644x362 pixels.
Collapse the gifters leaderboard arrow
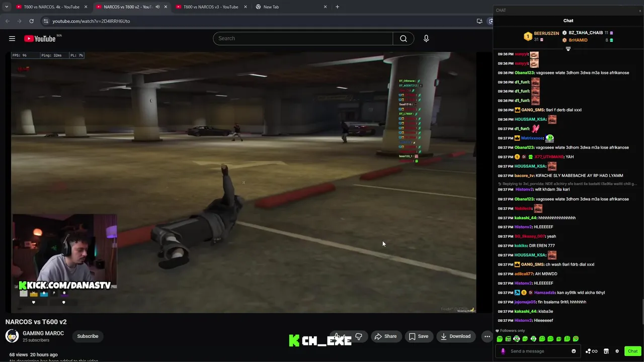[x=568, y=49]
